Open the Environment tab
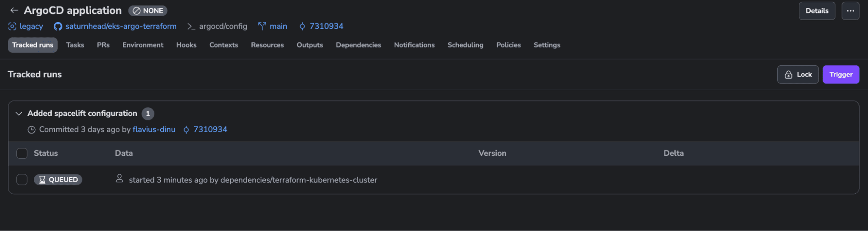The image size is (868, 231). [x=143, y=45]
